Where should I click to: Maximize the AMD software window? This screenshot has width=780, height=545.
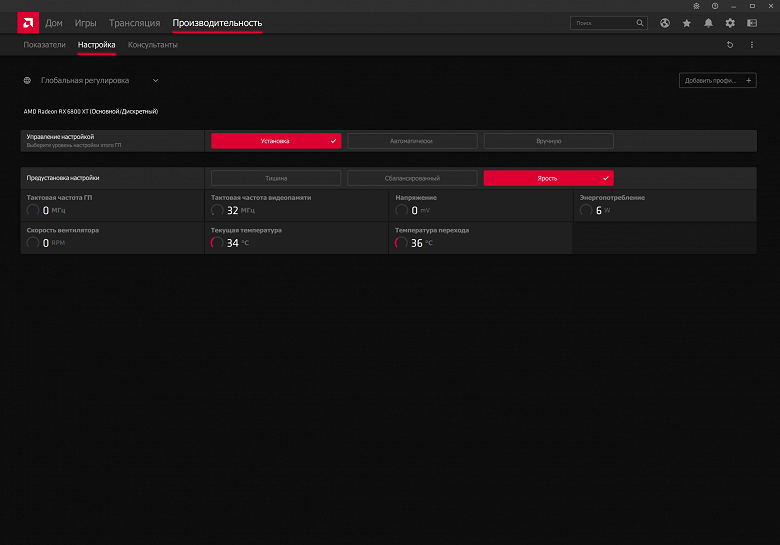coord(752,6)
